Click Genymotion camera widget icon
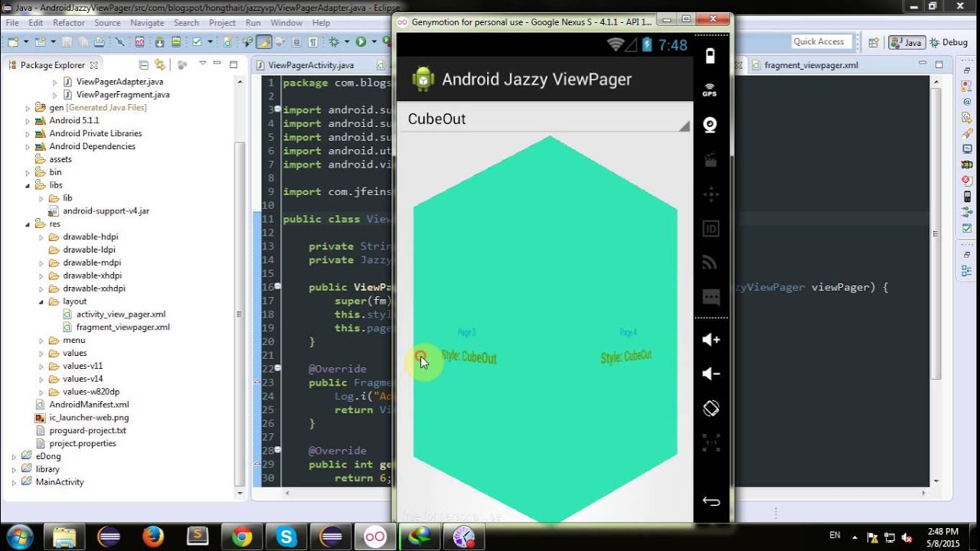 click(x=710, y=125)
